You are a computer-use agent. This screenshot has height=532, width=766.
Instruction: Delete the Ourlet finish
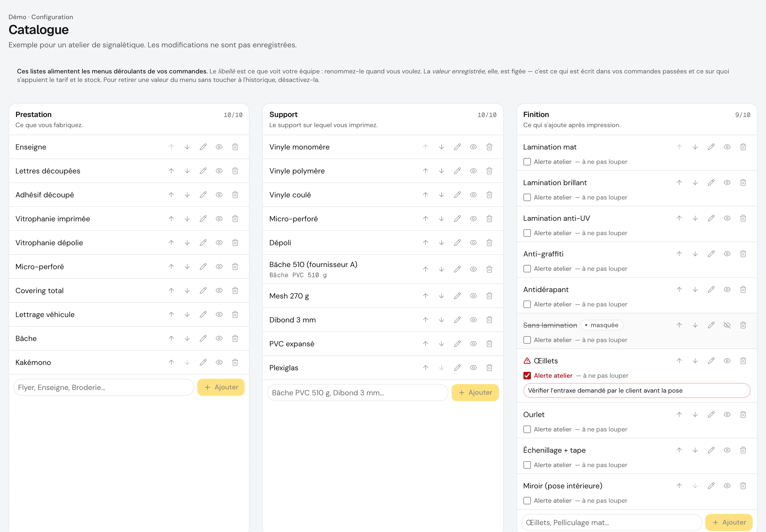tap(743, 415)
